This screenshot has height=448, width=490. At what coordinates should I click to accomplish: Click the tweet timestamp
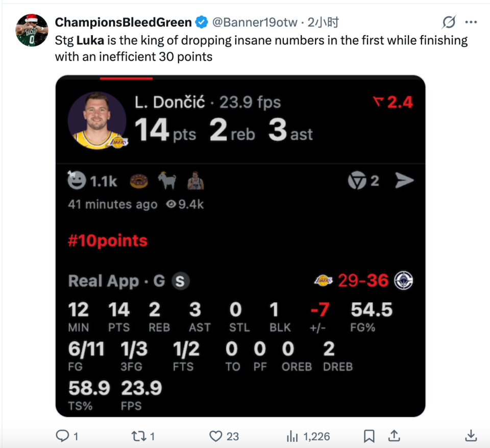pyautogui.click(x=324, y=22)
